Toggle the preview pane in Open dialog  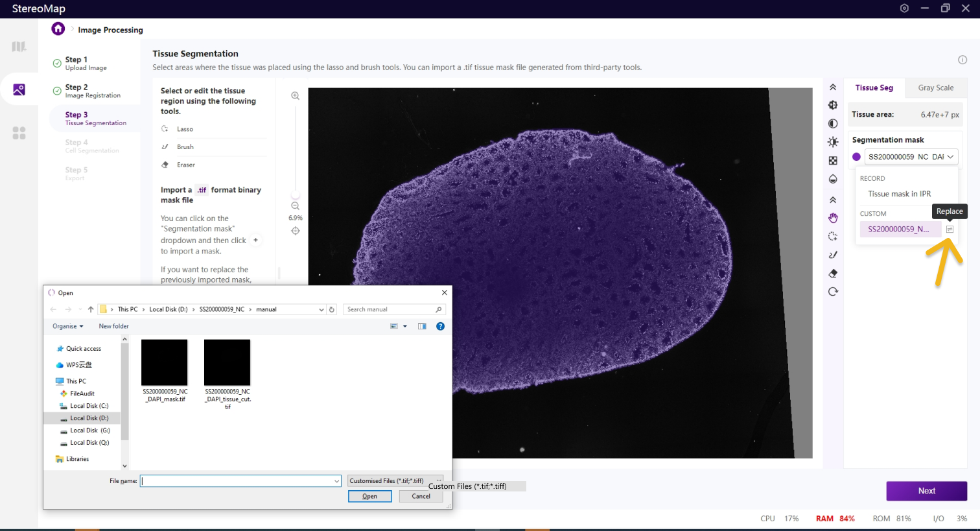[x=422, y=326]
